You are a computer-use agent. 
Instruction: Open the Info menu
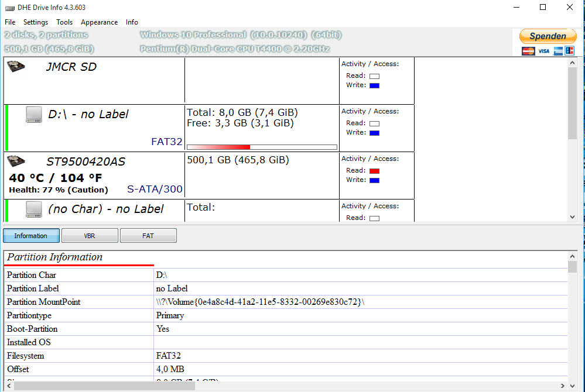point(132,22)
